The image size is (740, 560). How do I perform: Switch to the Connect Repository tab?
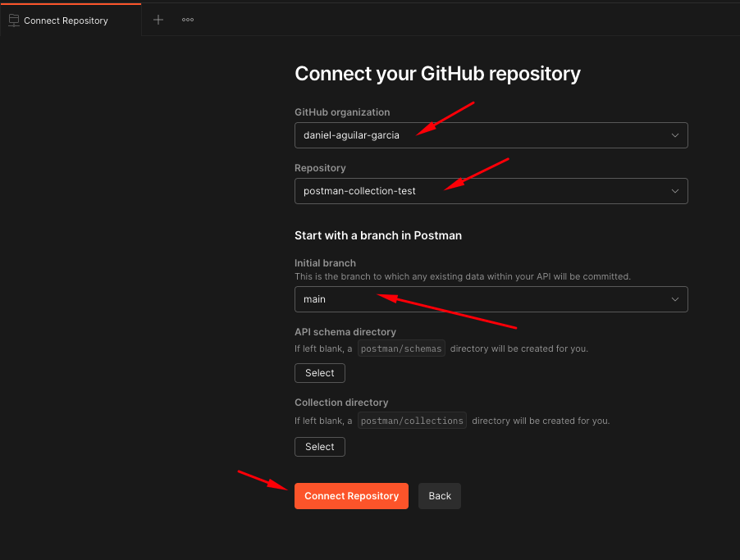pos(71,20)
